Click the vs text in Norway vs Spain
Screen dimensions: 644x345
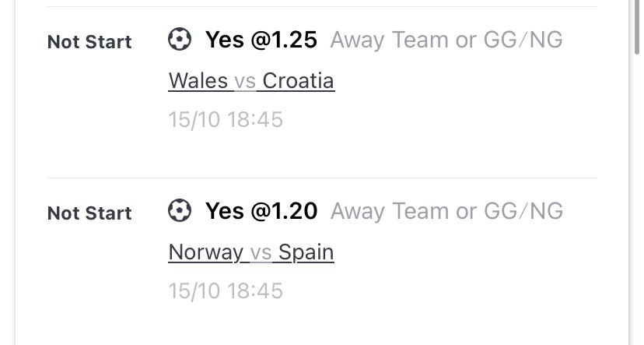tap(261, 253)
